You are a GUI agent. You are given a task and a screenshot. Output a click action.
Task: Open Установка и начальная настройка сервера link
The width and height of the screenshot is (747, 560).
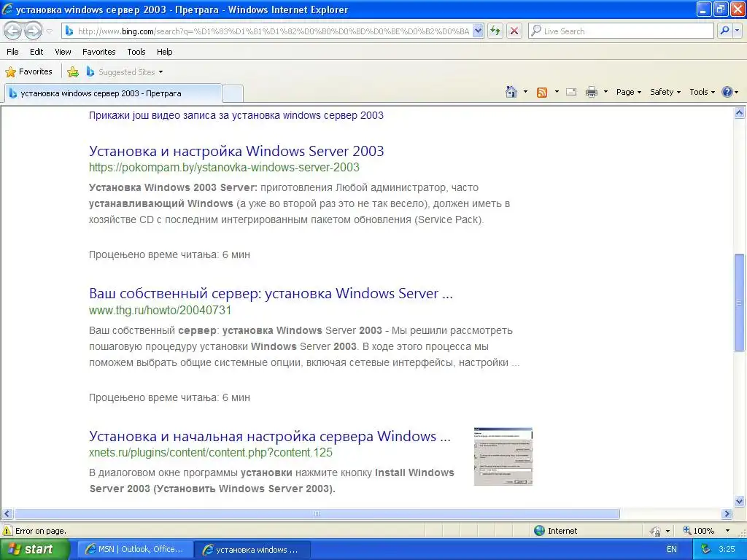tap(270, 436)
